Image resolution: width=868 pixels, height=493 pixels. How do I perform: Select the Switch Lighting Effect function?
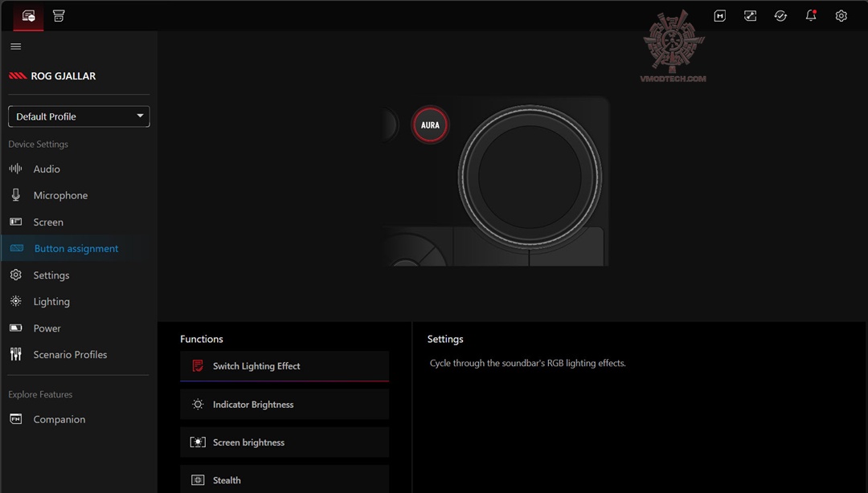coord(285,366)
